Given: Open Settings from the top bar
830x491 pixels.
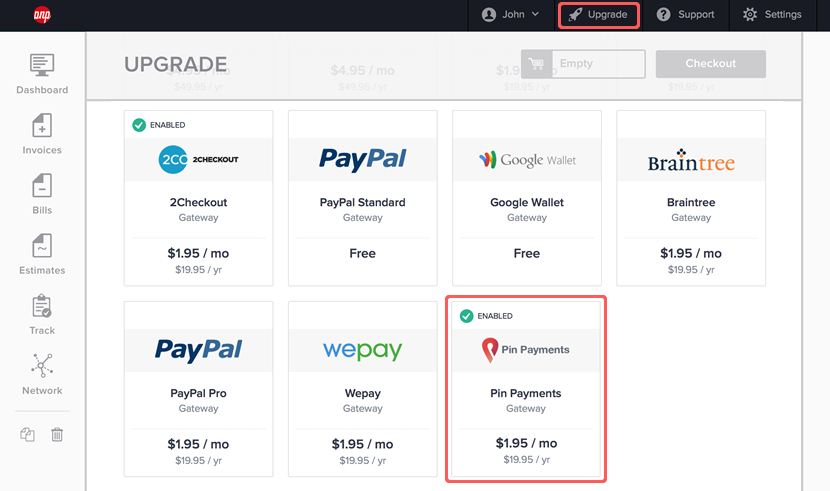Looking at the screenshot, I should (x=772, y=15).
